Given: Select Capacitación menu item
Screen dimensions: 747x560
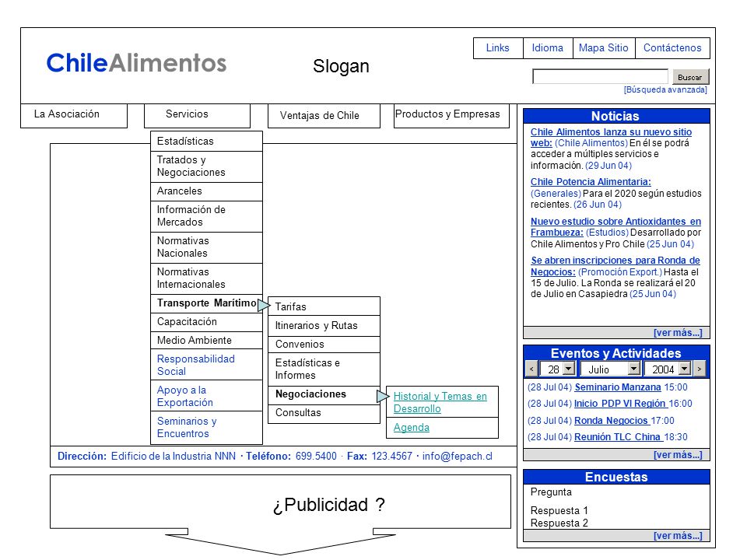Looking at the screenshot, I should (206, 322).
